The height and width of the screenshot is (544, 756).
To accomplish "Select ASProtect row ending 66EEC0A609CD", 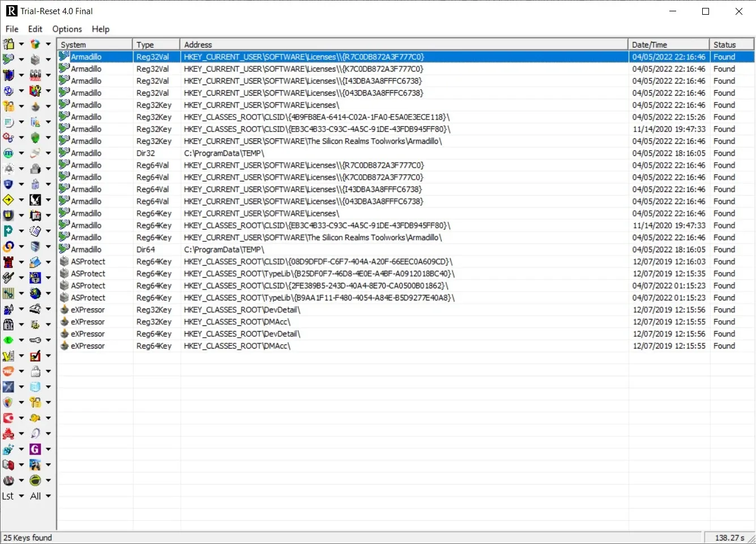I will click(x=405, y=261).
